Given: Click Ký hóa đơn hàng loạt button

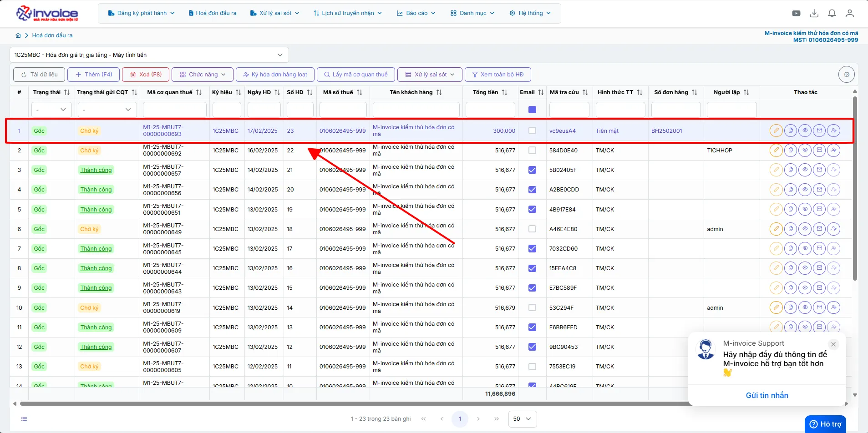Looking at the screenshot, I should click(275, 75).
